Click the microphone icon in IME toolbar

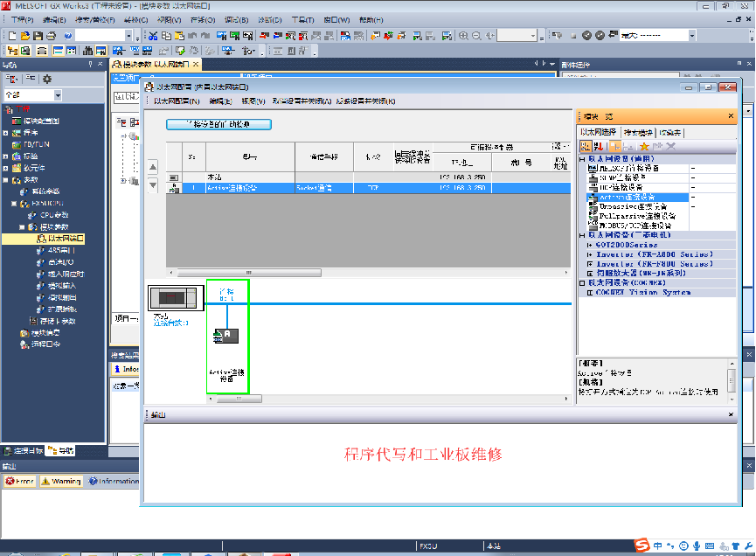pos(697,546)
